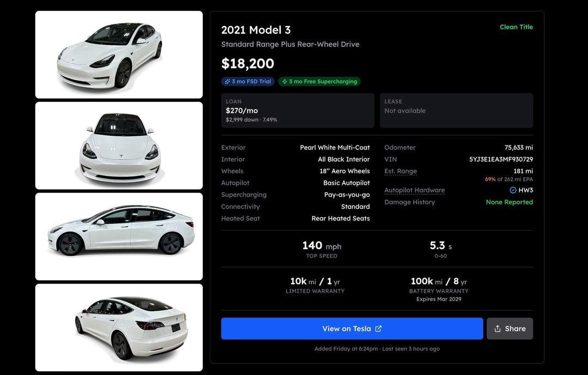This screenshot has height=375, width=588.
Task: Click the green Clean Title label
Action: (x=516, y=27)
